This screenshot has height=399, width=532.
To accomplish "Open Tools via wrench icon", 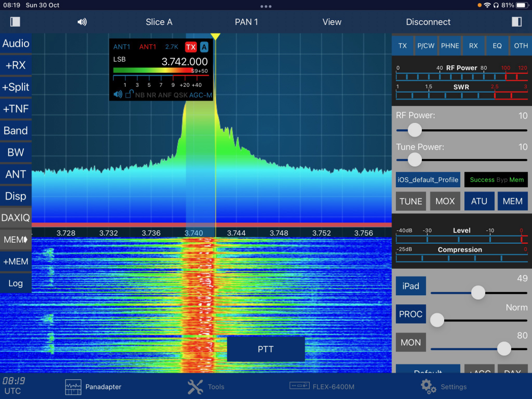I will pos(195,387).
